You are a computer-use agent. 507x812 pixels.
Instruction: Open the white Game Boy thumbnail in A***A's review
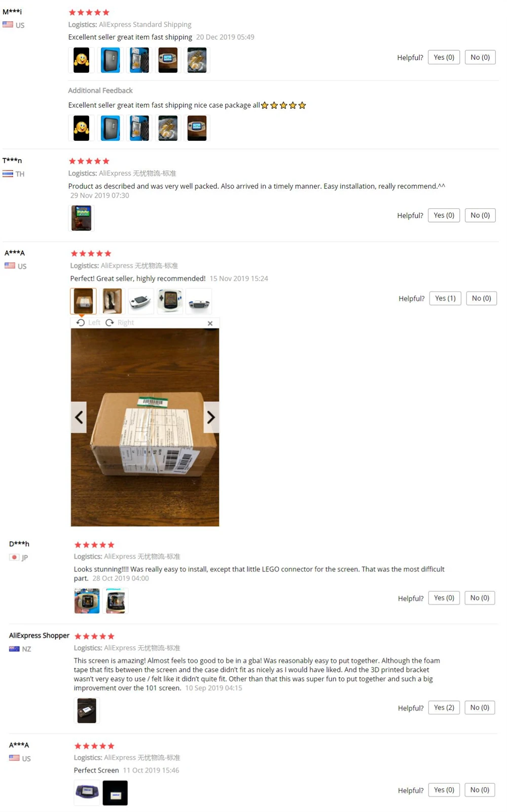(x=141, y=301)
